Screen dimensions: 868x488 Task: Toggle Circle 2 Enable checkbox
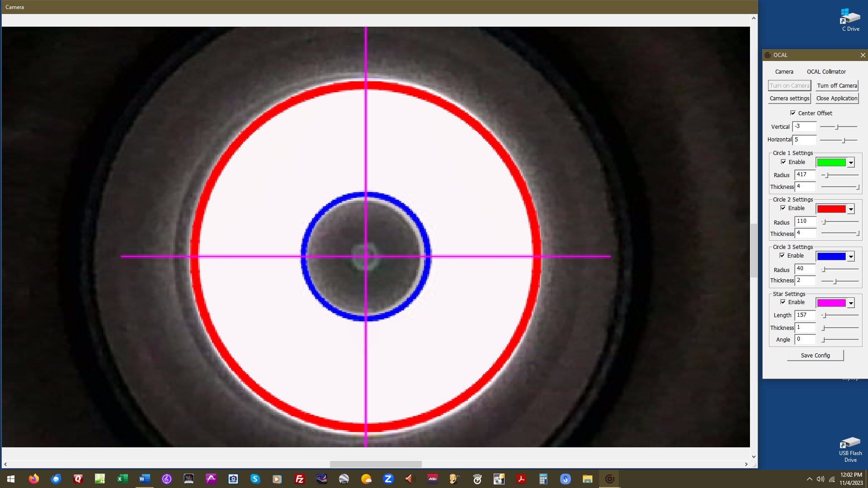click(x=783, y=208)
